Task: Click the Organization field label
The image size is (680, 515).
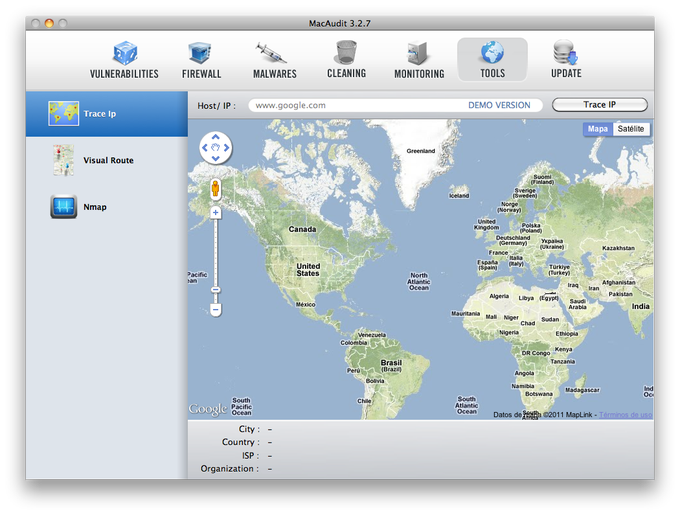Action: [229, 469]
